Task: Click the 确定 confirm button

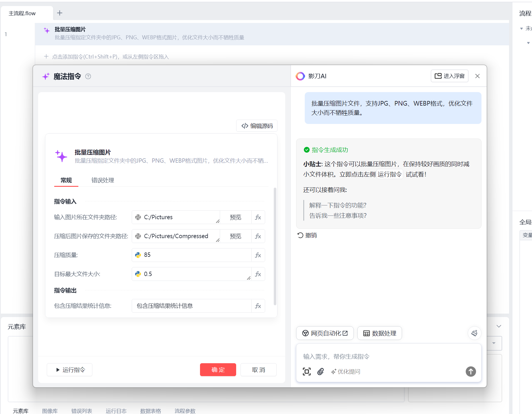Action: pyautogui.click(x=218, y=370)
